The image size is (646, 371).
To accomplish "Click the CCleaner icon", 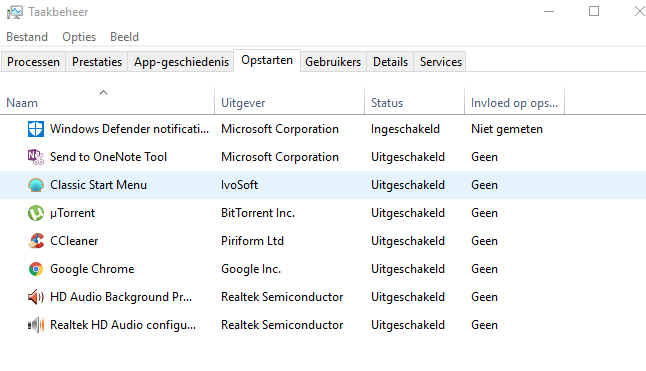I will [36, 241].
